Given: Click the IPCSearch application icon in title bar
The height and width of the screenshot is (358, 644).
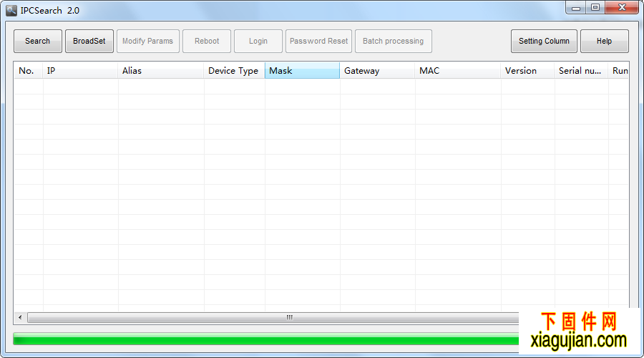Looking at the screenshot, I should point(11,11).
